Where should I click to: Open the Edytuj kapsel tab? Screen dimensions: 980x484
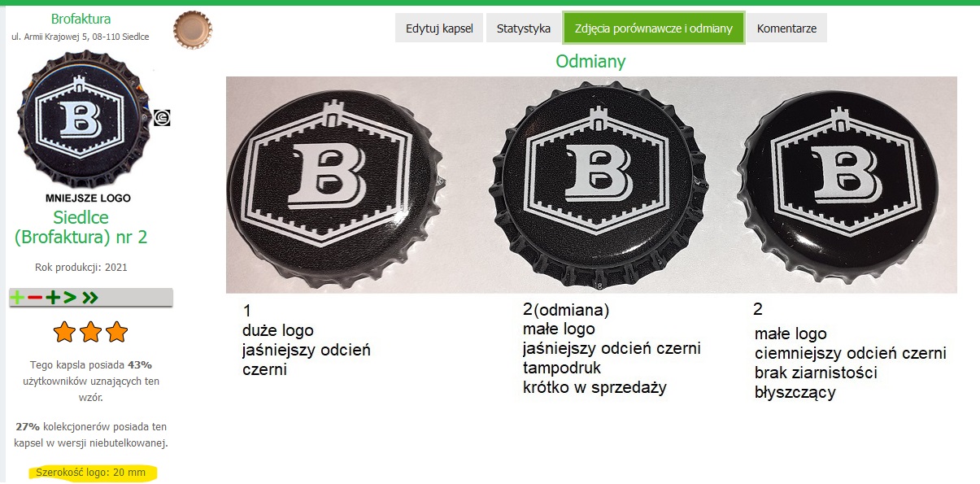[x=439, y=28]
